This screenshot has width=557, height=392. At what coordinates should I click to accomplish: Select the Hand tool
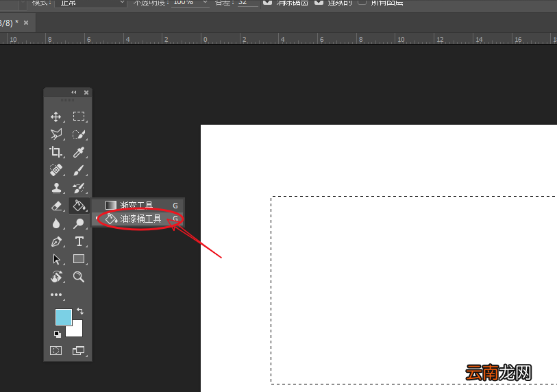[x=55, y=277]
